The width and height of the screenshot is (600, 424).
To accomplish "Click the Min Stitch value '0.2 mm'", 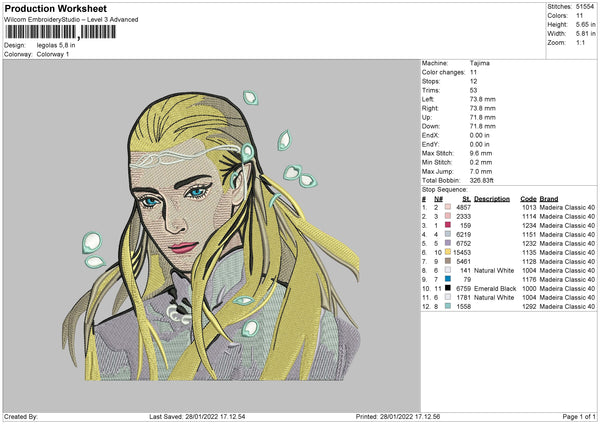I will [481, 162].
